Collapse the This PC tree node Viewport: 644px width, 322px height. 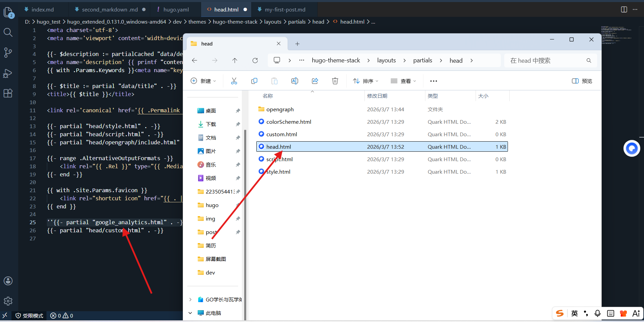(190, 313)
